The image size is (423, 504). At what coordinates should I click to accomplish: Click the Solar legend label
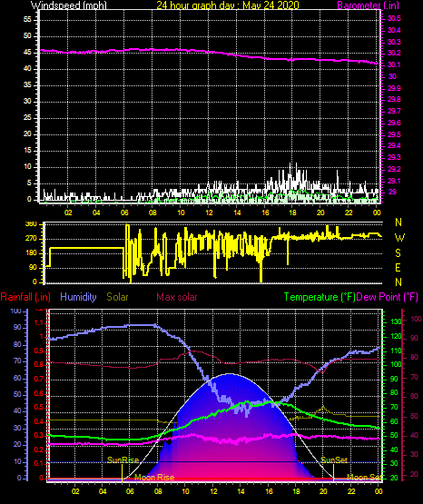pos(117,297)
